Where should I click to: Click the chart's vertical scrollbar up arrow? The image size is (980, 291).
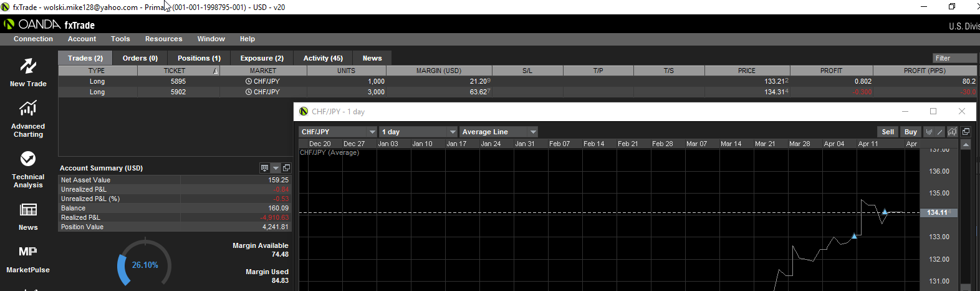[x=966, y=145]
